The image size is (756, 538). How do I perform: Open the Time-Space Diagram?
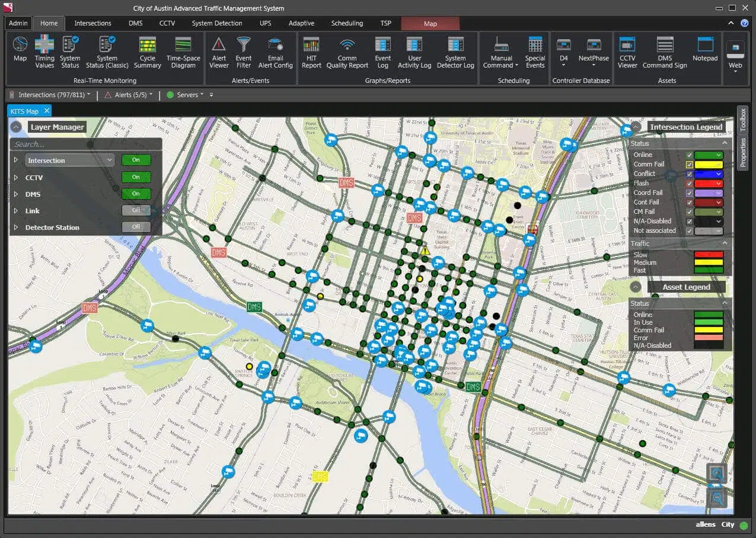[x=183, y=51]
